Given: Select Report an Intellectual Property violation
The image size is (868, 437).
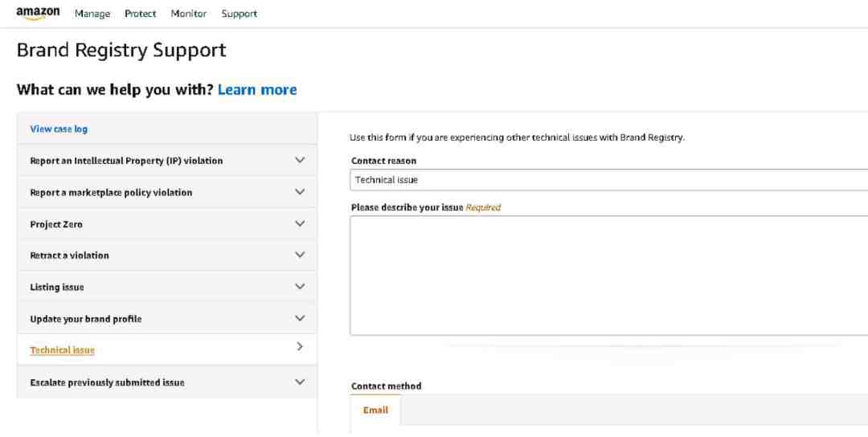Looking at the screenshot, I should [126, 161].
